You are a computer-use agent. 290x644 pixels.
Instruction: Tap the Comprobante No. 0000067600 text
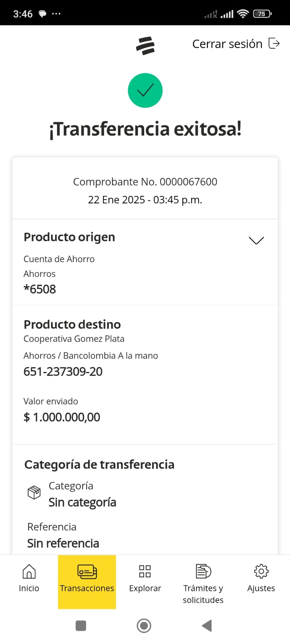(145, 182)
